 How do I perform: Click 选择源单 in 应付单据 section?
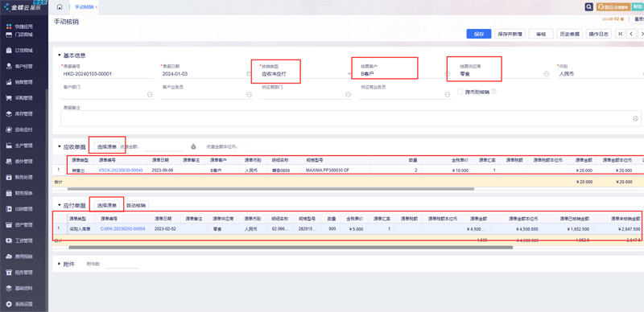point(107,205)
